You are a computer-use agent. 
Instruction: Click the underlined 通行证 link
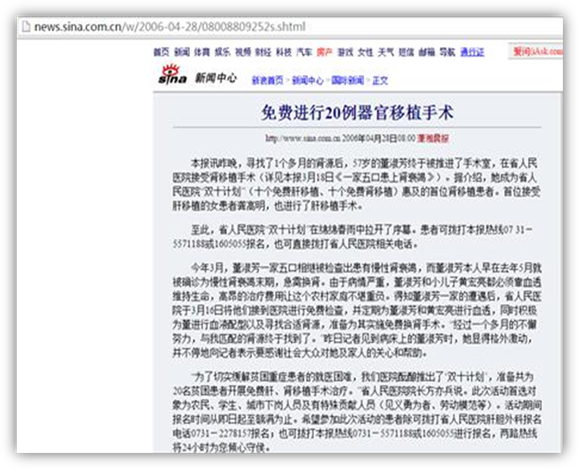pos(472,52)
